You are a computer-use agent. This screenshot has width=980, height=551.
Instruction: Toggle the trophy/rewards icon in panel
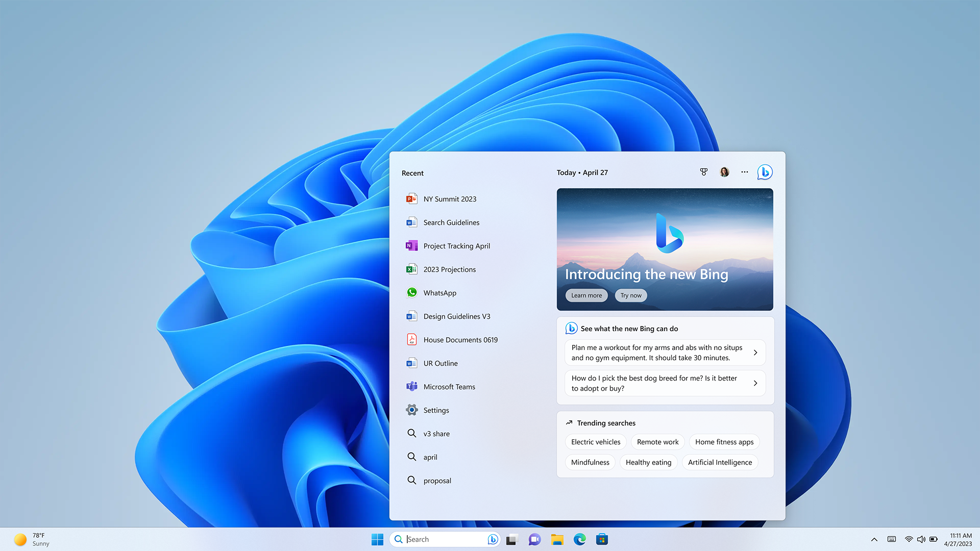click(x=703, y=172)
